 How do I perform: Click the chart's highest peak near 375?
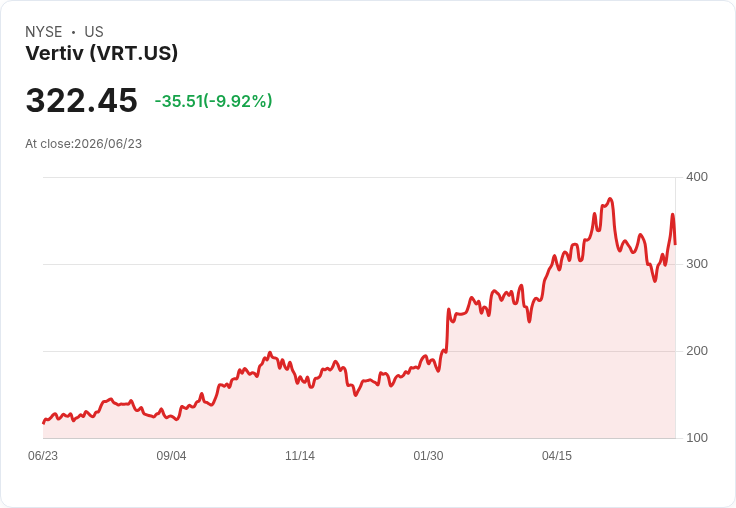click(x=610, y=199)
